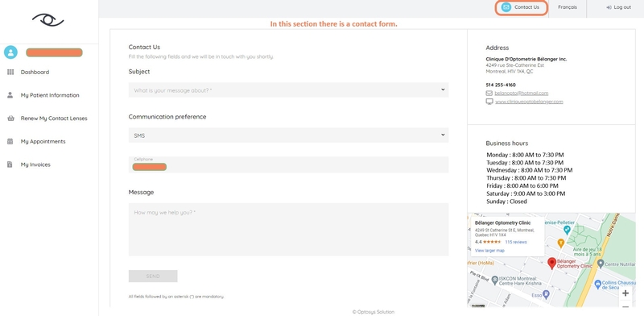This screenshot has height=316, width=644.
Task: Click View larger map link
Action: click(x=489, y=251)
